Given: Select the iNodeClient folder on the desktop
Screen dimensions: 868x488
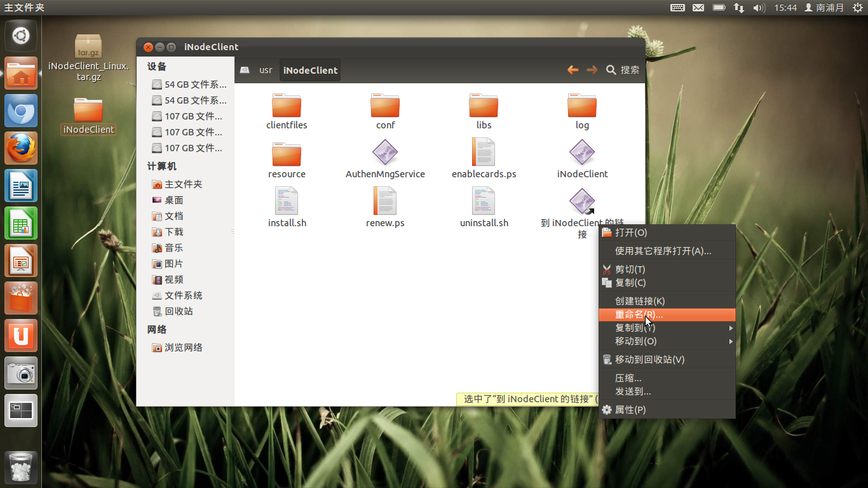Looking at the screenshot, I should (x=88, y=116).
